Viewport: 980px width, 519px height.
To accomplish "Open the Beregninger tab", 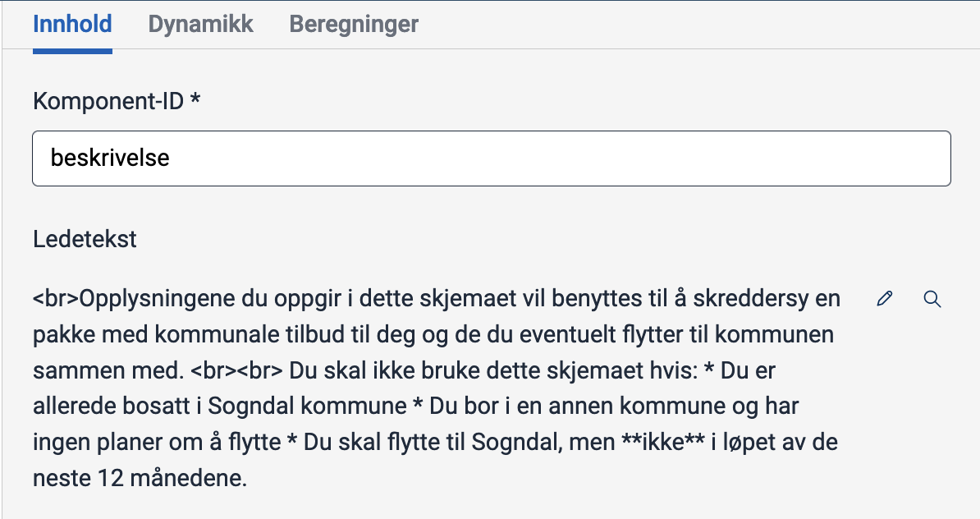I will [x=354, y=25].
